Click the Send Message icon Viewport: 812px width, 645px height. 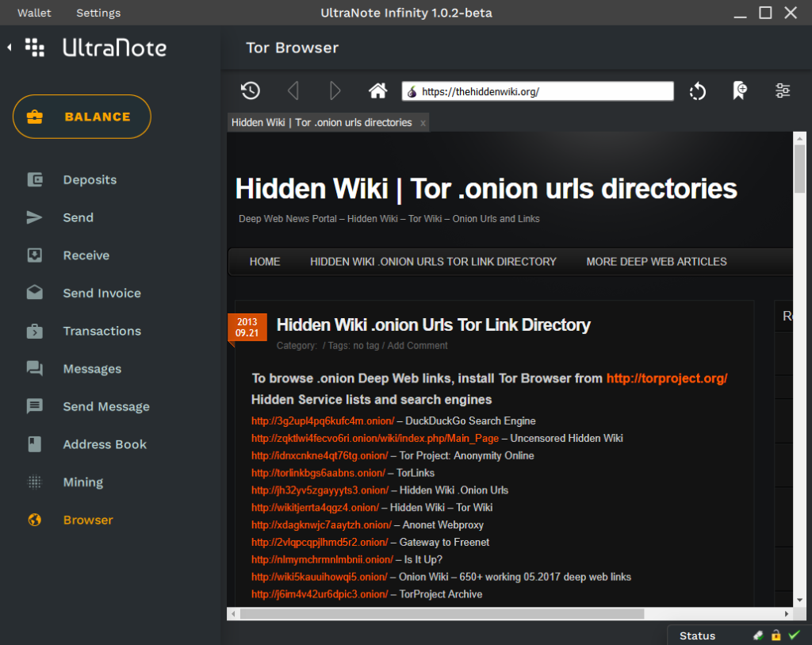tap(35, 406)
